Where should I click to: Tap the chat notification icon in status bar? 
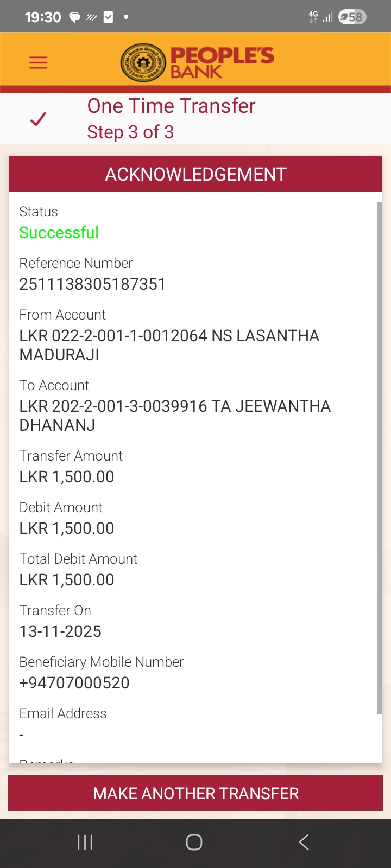pyautogui.click(x=74, y=17)
